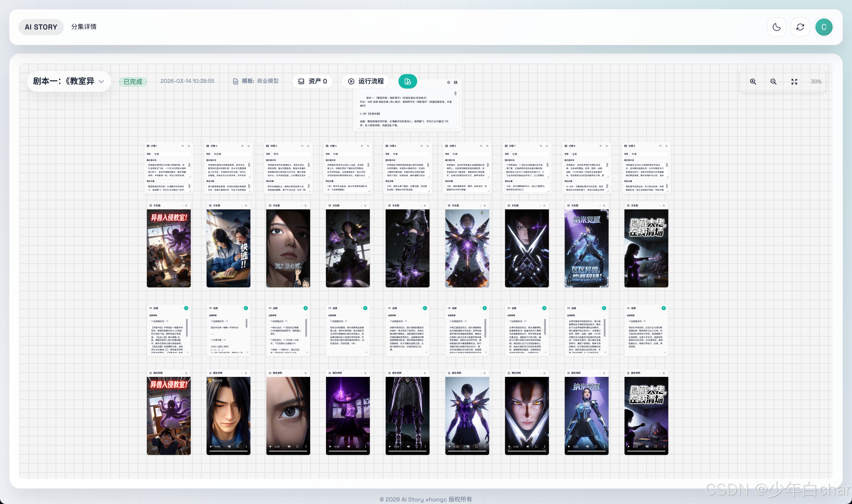Open more options on the last 图生视频 video
This screenshot has height=504, width=852.
pos(664,447)
